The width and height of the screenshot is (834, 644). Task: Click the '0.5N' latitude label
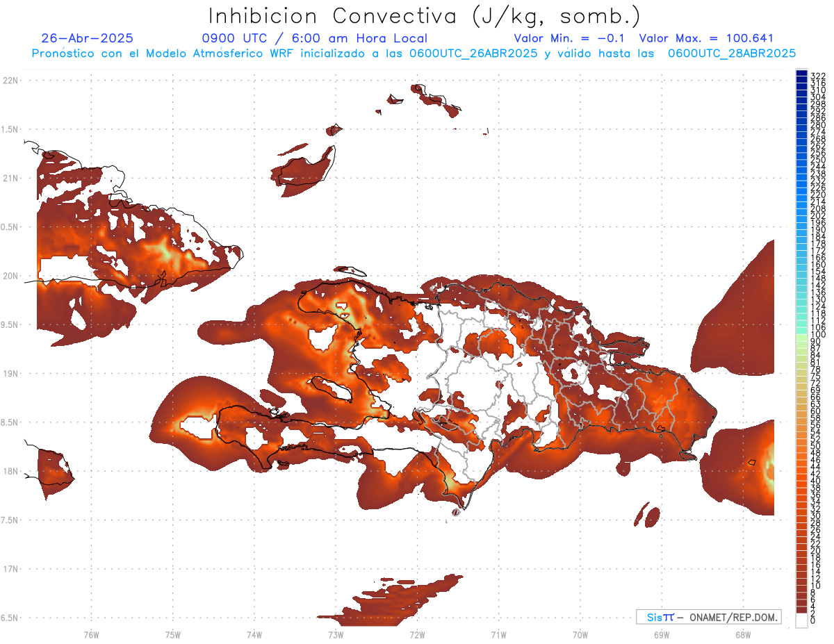coord(10,227)
